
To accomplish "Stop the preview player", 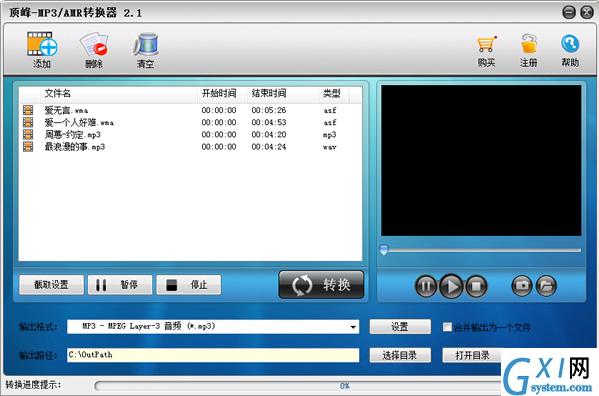I will point(476,286).
